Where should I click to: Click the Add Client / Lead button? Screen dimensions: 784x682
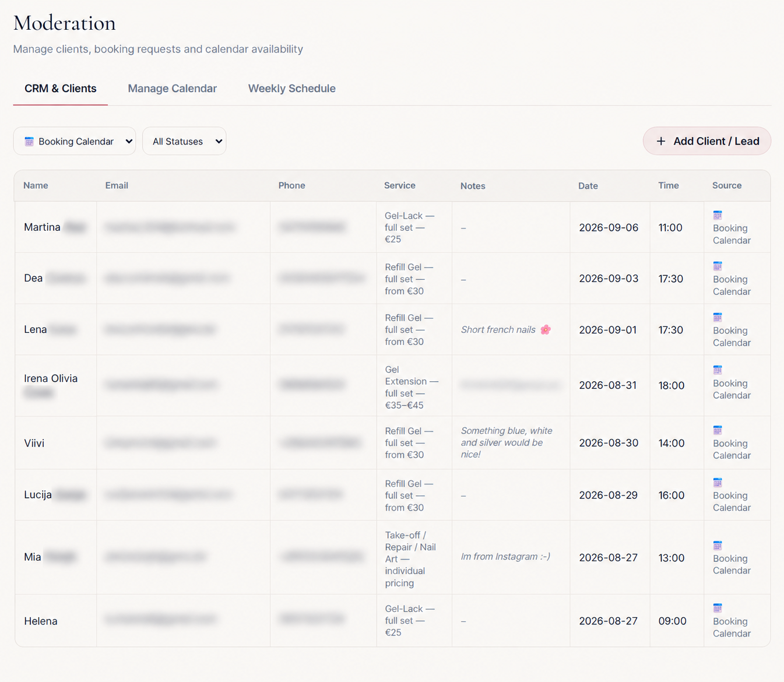click(707, 141)
